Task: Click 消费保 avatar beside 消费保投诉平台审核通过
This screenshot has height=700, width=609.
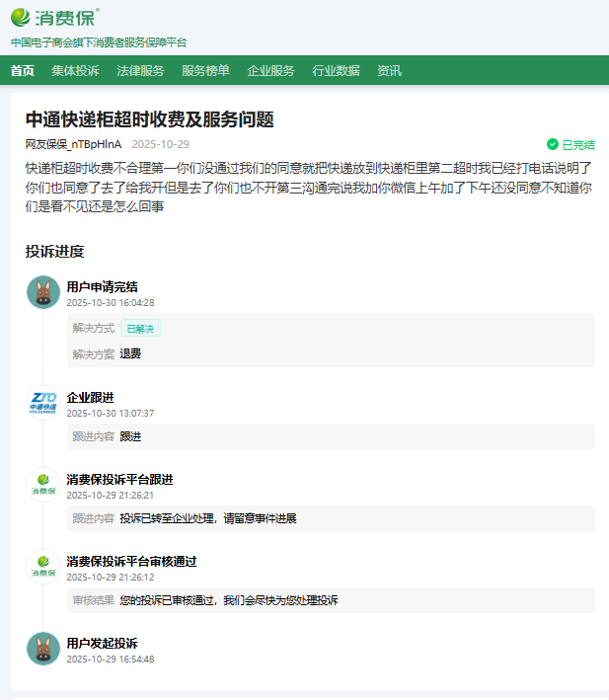Action: pos(43,566)
